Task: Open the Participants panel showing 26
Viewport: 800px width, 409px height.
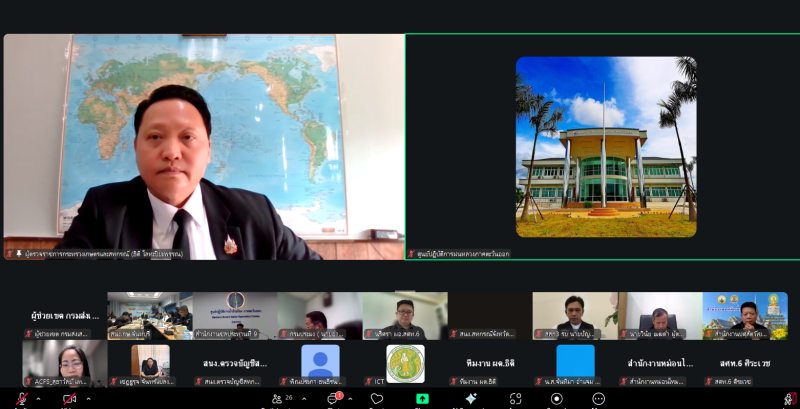Action: pos(280,399)
